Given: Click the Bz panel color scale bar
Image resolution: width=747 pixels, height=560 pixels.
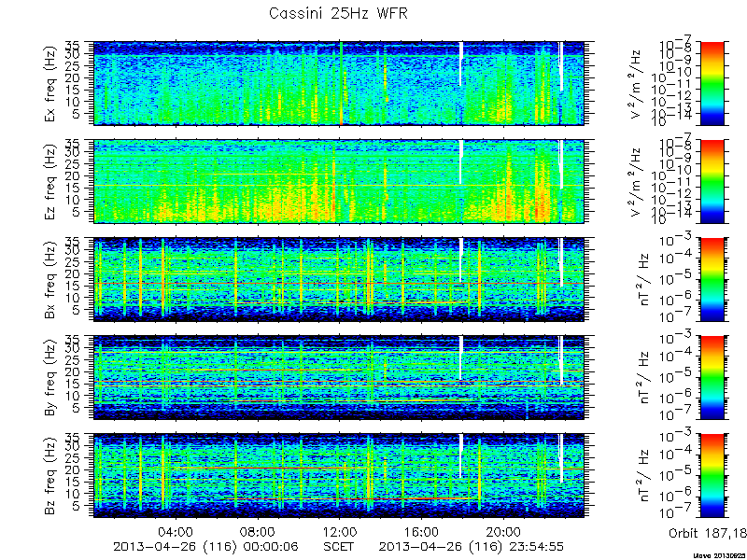Looking at the screenshot, I should 712,476.
